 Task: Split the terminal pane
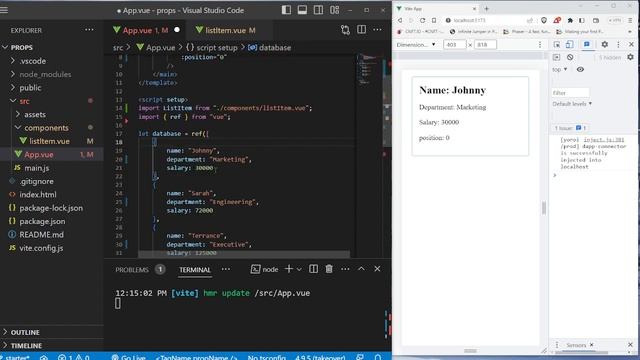(313, 269)
